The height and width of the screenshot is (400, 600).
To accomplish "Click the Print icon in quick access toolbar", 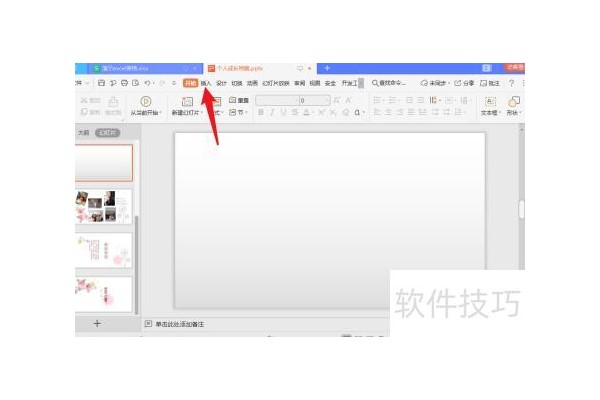I will pos(124,83).
